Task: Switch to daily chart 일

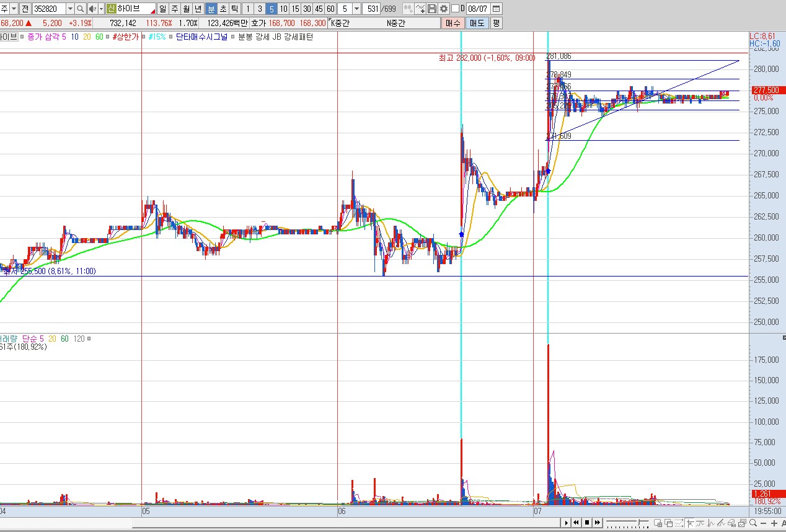Action: 162,9
